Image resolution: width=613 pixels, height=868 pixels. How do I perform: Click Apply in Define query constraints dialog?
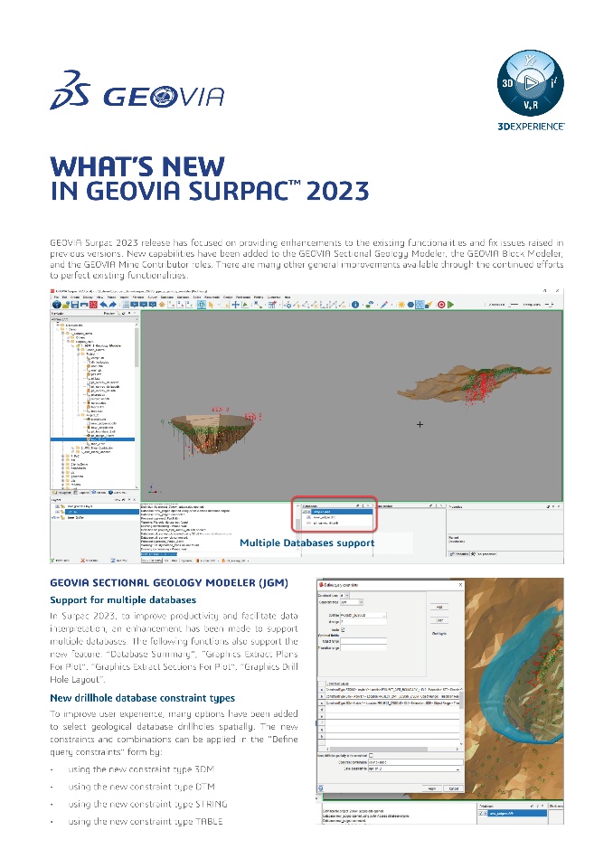pos(432,788)
